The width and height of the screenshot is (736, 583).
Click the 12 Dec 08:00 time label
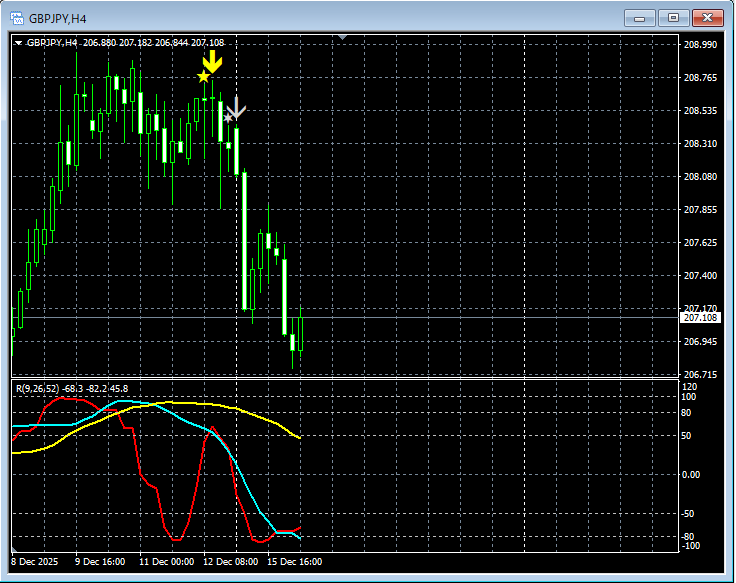[230, 562]
